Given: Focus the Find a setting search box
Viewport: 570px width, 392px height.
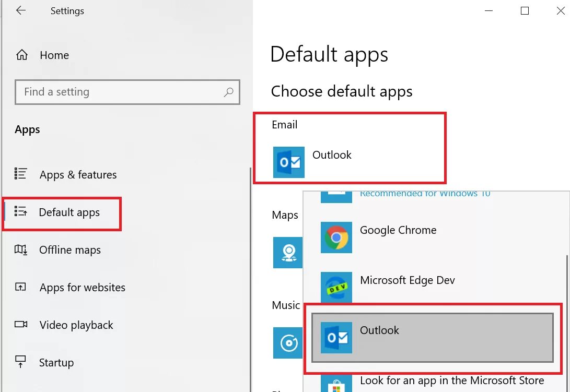Looking at the screenshot, I should coord(127,92).
